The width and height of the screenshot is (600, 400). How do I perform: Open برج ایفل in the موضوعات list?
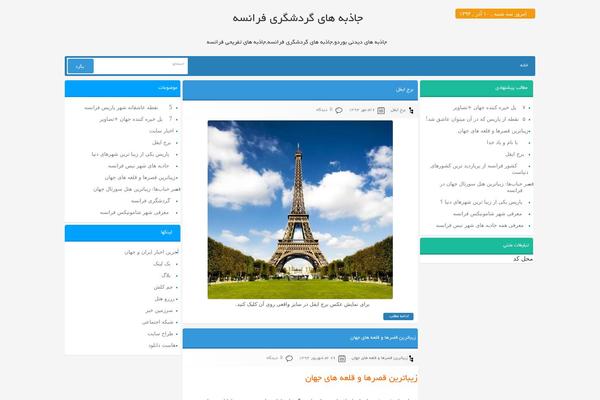pos(161,143)
